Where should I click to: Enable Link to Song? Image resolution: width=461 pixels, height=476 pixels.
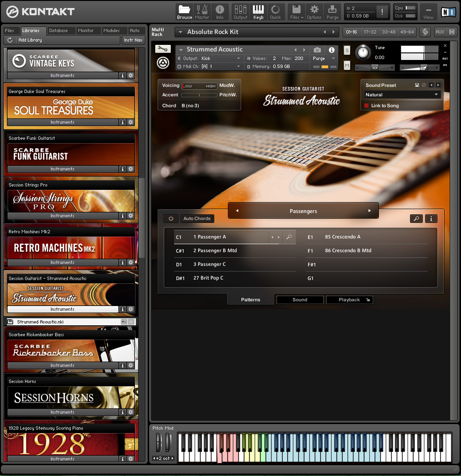coord(366,106)
